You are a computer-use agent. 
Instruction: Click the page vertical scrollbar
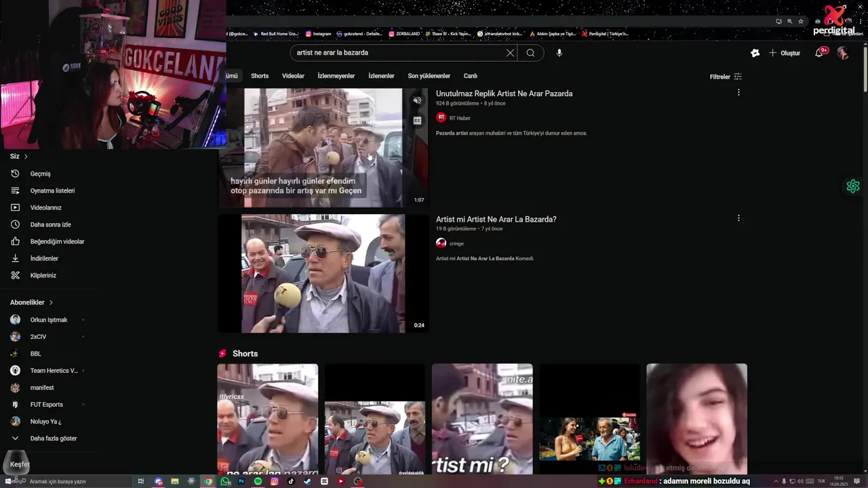tap(865, 68)
